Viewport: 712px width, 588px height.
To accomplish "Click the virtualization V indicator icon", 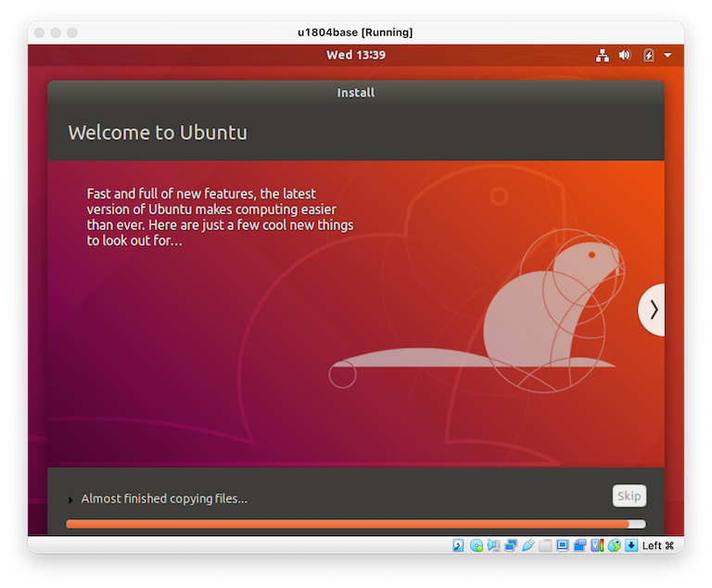I will point(597,545).
